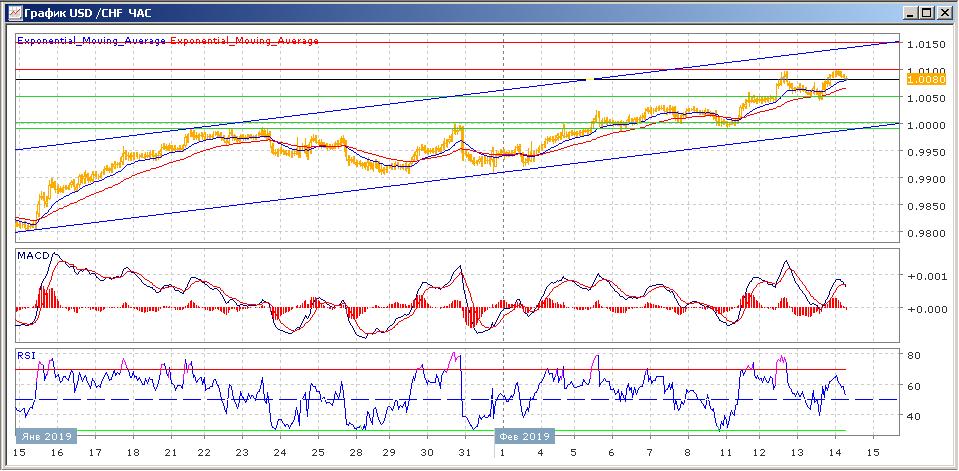Click the 1.0150 price axis label

[926, 44]
